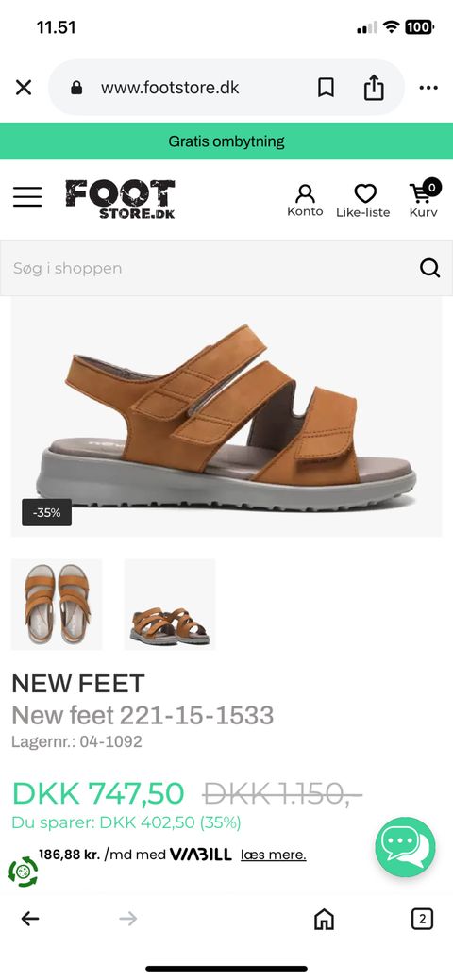Open the Kurv shopping cart
Viewport: 453px width, 980px height.
424,199
